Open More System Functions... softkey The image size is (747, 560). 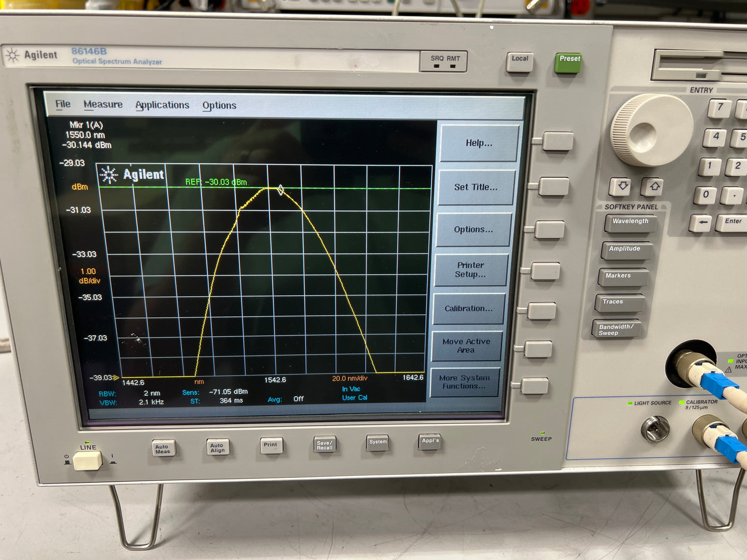click(464, 382)
